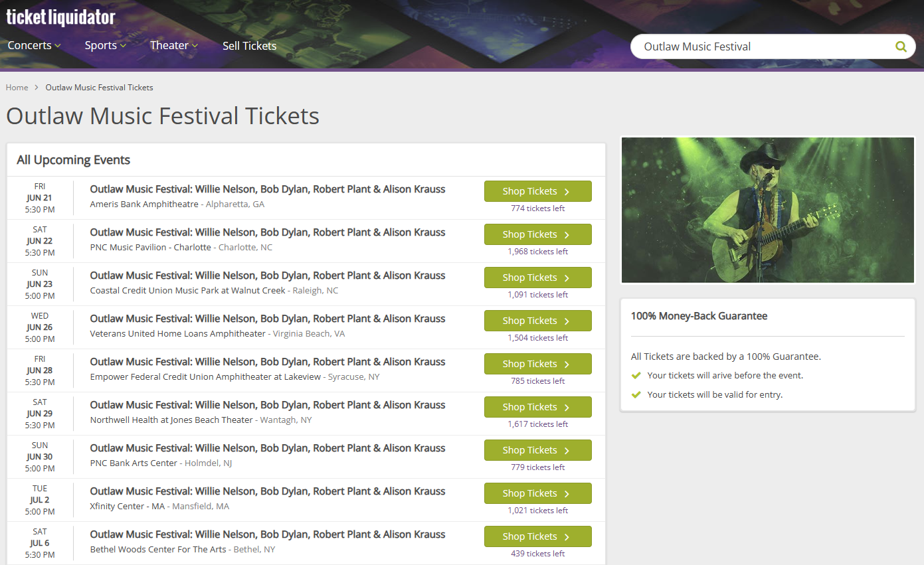
Task: Open the Jul 2 Xfinity Center event title
Action: coord(268,491)
